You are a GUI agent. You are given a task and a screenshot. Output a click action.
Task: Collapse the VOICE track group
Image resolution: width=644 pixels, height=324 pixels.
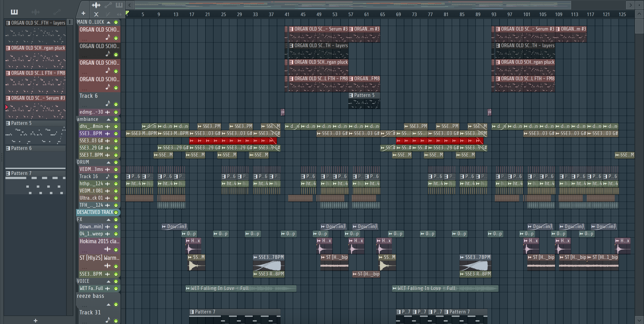(x=108, y=281)
